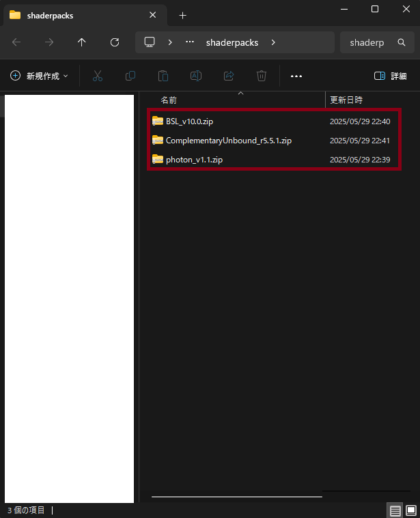Sort files by 名前 column header

[169, 100]
